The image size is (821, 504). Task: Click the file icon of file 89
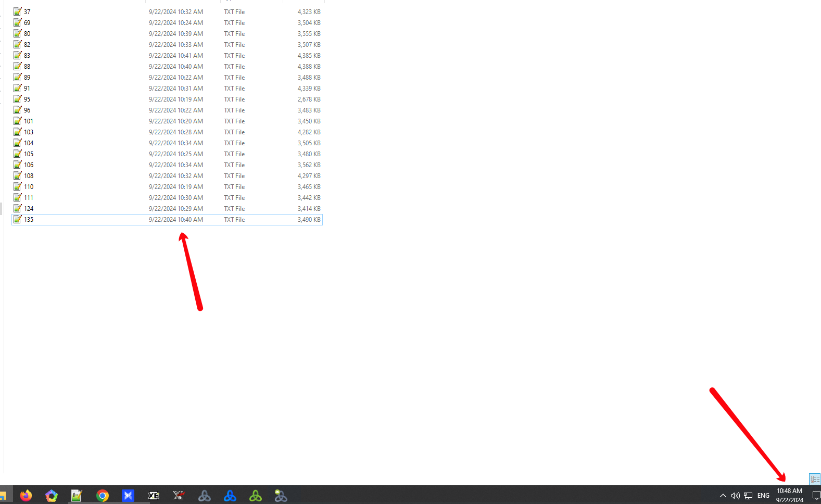(x=18, y=77)
